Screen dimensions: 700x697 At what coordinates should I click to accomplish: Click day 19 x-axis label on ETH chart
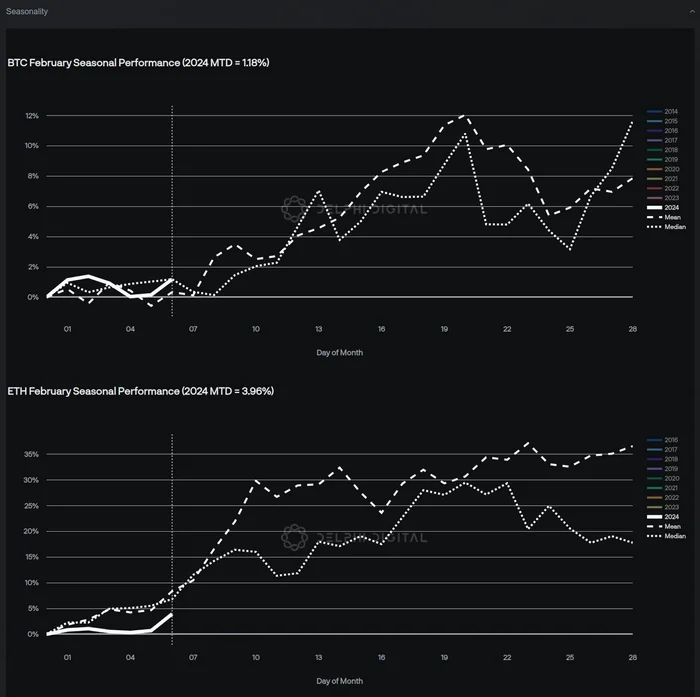tap(444, 658)
